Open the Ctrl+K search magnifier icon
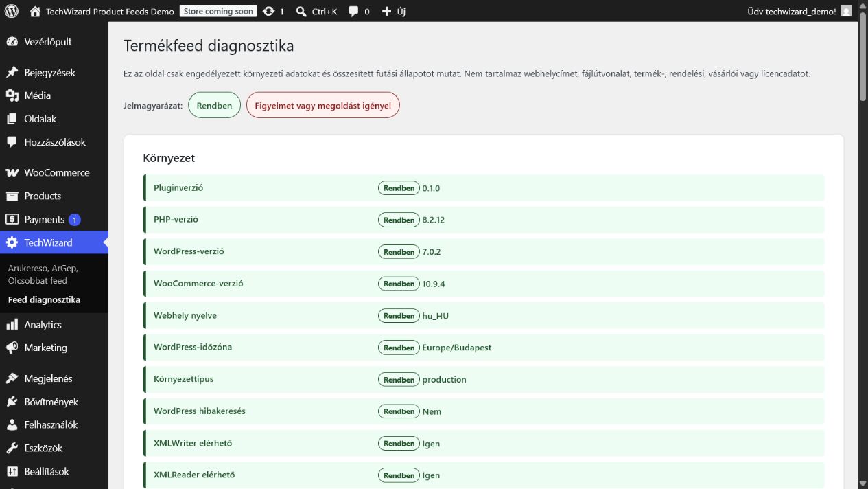 [301, 11]
